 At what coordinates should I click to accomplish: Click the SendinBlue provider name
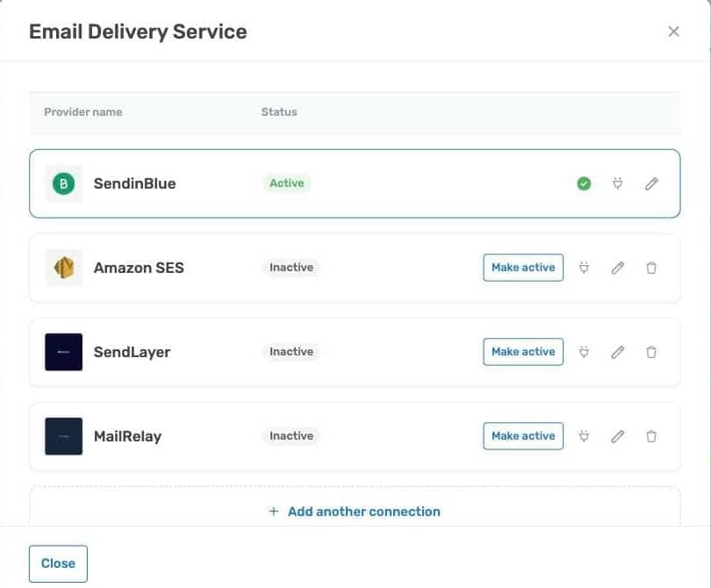click(134, 183)
